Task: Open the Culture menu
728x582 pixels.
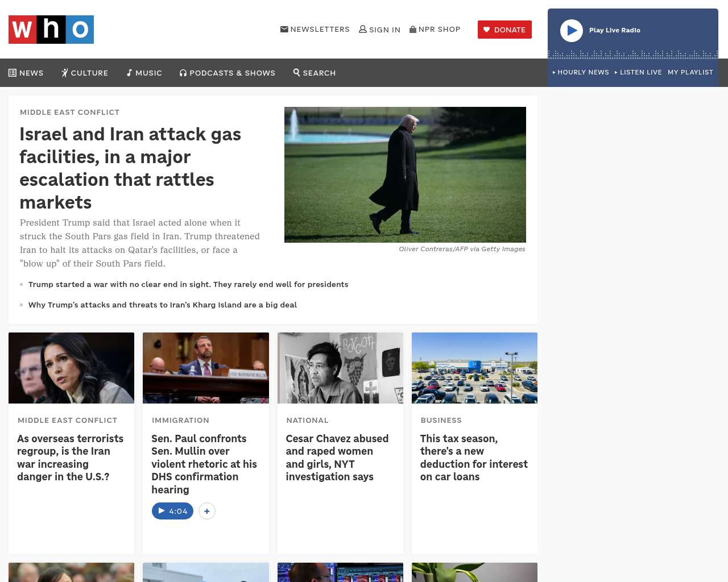Action: click(85, 73)
